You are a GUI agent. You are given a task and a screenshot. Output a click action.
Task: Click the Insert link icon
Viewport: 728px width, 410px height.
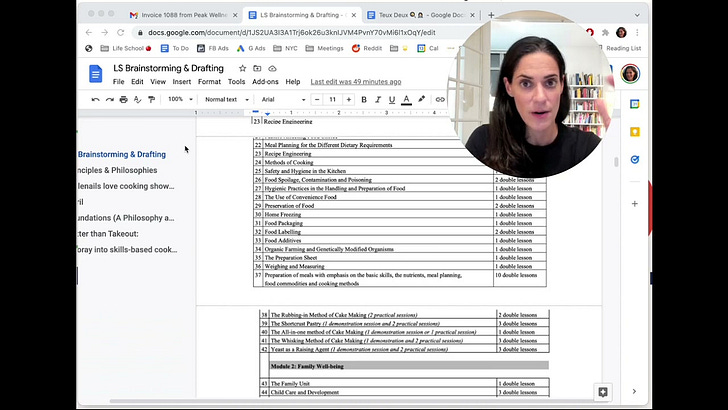click(x=440, y=99)
